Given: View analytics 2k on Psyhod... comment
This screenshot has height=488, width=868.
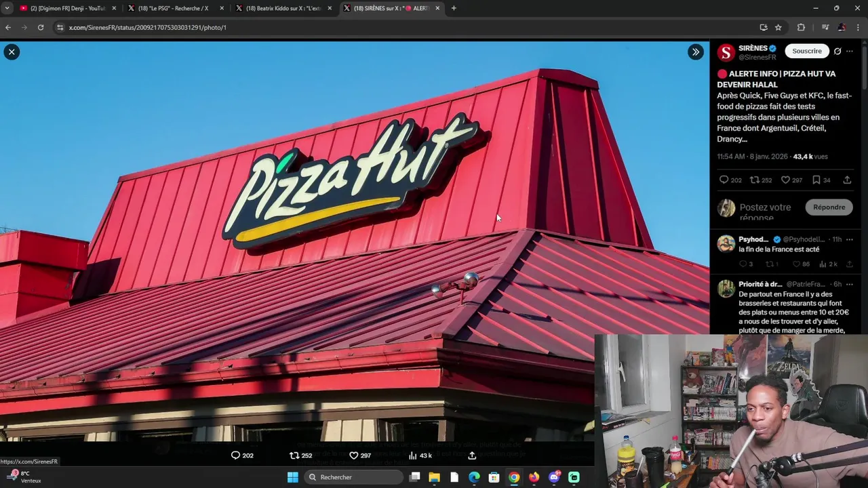Looking at the screenshot, I should tap(829, 264).
